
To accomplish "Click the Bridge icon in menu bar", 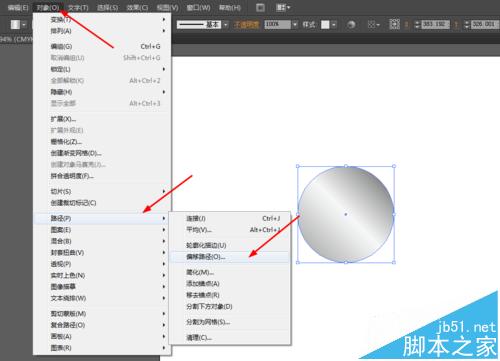I will click(261, 7).
